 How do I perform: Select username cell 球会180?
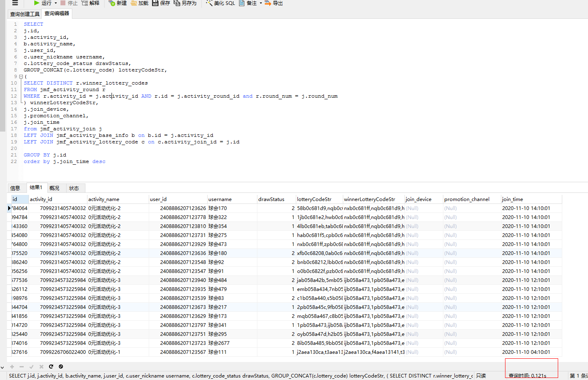pyautogui.click(x=232, y=253)
